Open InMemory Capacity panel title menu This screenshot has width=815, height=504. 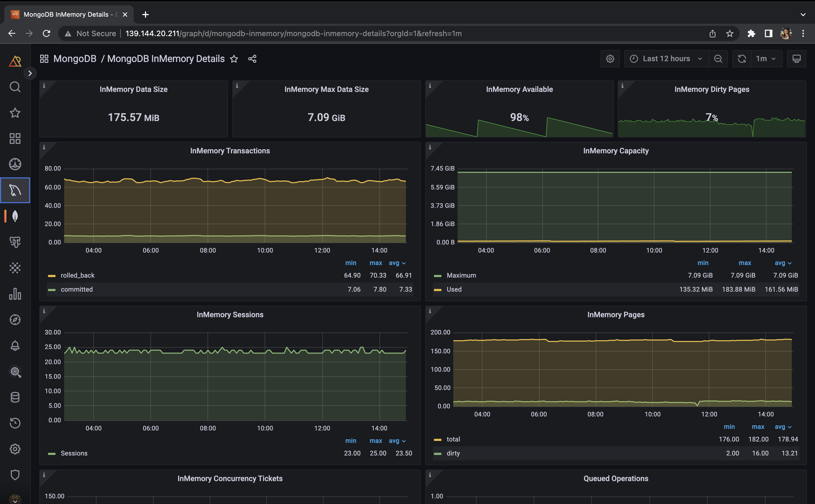[x=616, y=151]
